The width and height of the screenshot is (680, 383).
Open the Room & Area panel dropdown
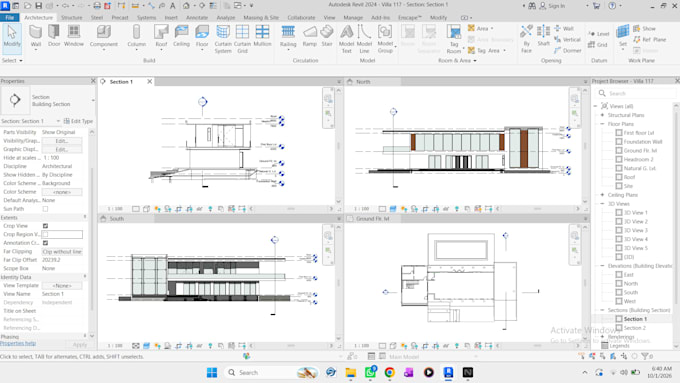(x=457, y=60)
